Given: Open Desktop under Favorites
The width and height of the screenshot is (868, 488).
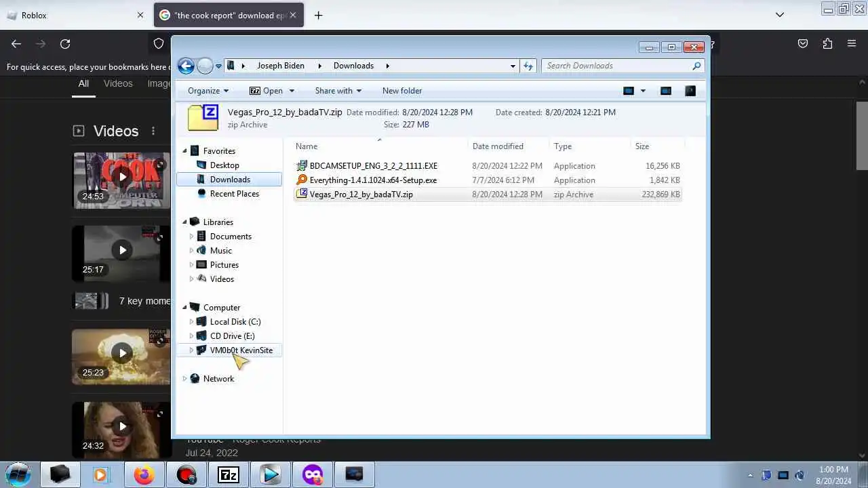Looking at the screenshot, I should [x=224, y=165].
